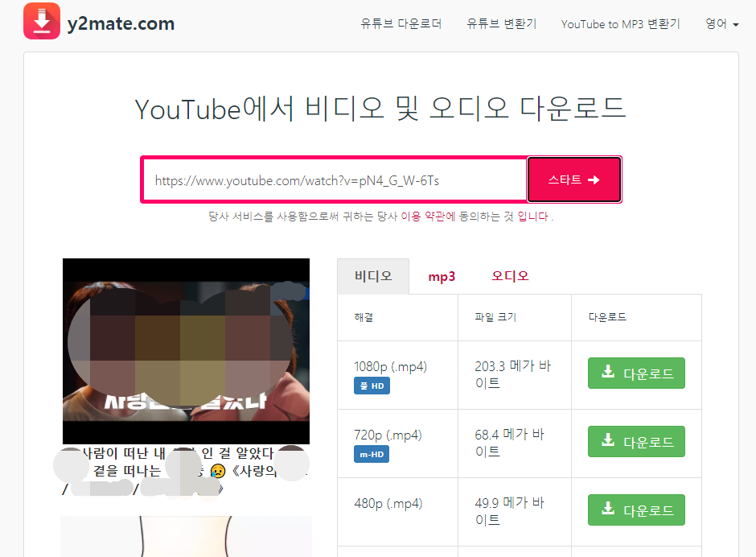Select the 480p (.mp4) resolution text

pos(388,504)
